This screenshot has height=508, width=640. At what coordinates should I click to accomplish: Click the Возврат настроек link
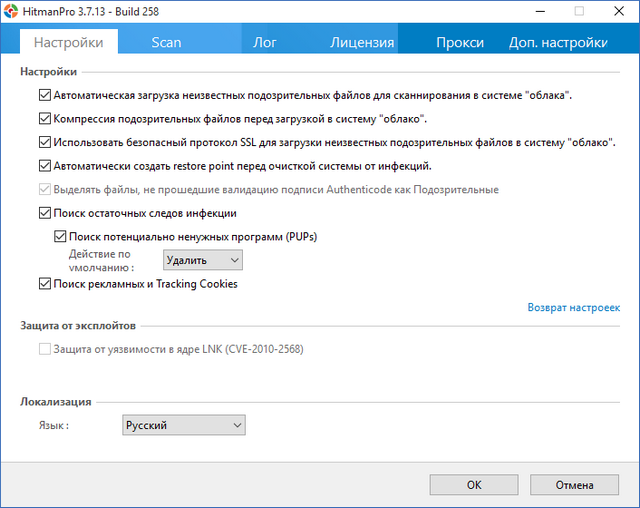[573, 308]
